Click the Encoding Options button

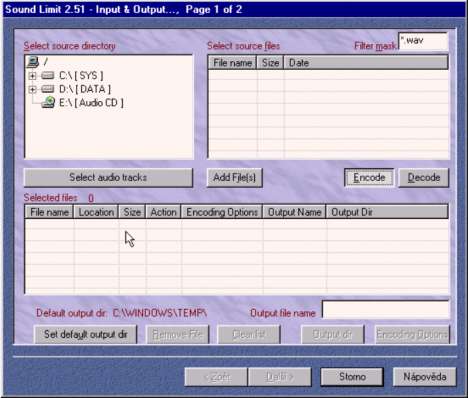[412, 334]
